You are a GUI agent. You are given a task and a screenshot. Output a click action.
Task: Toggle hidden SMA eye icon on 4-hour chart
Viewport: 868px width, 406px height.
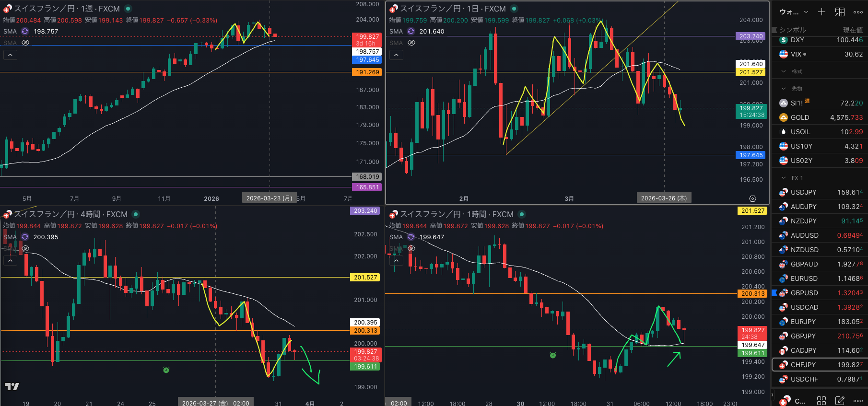[x=25, y=248]
